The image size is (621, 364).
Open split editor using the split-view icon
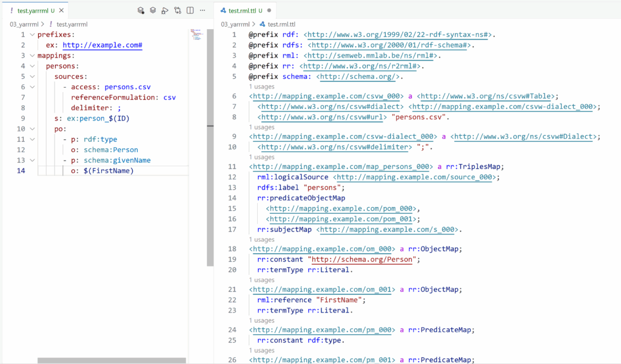pyautogui.click(x=189, y=10)
